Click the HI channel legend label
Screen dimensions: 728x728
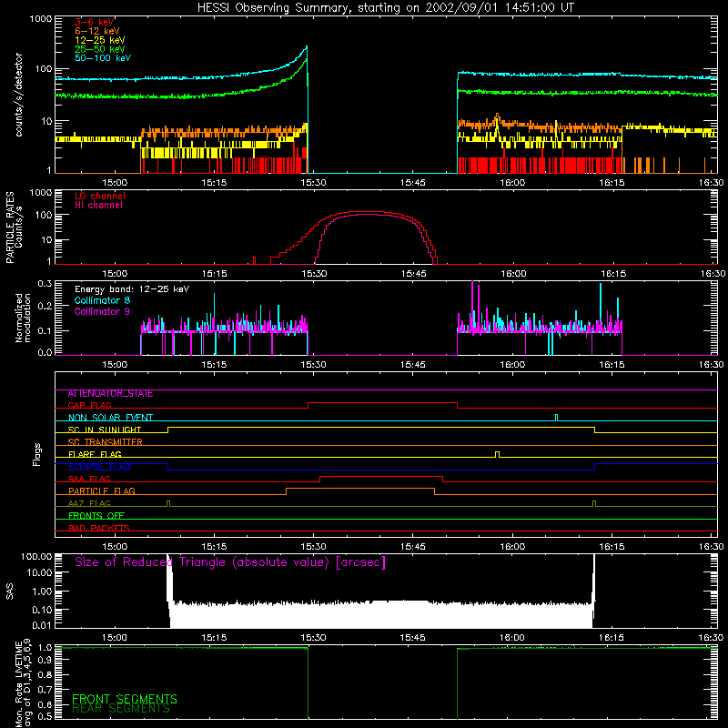click(x=98, y=206)
